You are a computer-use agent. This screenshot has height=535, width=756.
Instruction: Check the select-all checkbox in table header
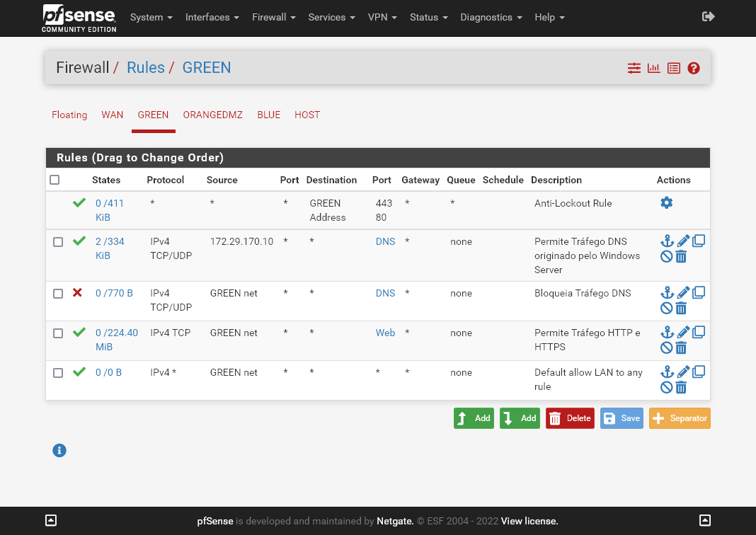coord(55,180)
